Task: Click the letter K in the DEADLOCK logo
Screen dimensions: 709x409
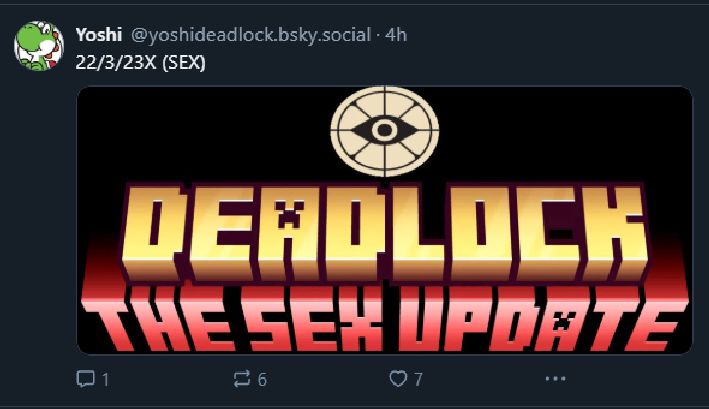Action: click(x=616, y=232)
